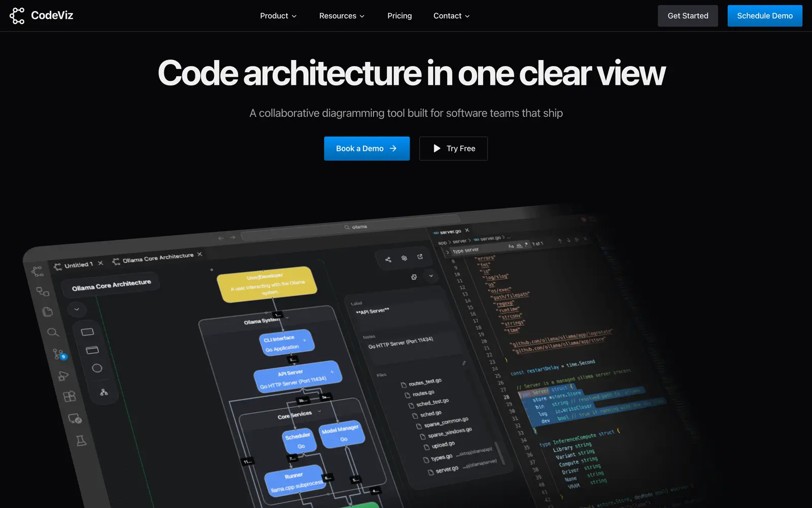The image size is (812, 508).
Task: Open source control icon with 9 badge
Action: pyautogui.click(x=59, y=354)
